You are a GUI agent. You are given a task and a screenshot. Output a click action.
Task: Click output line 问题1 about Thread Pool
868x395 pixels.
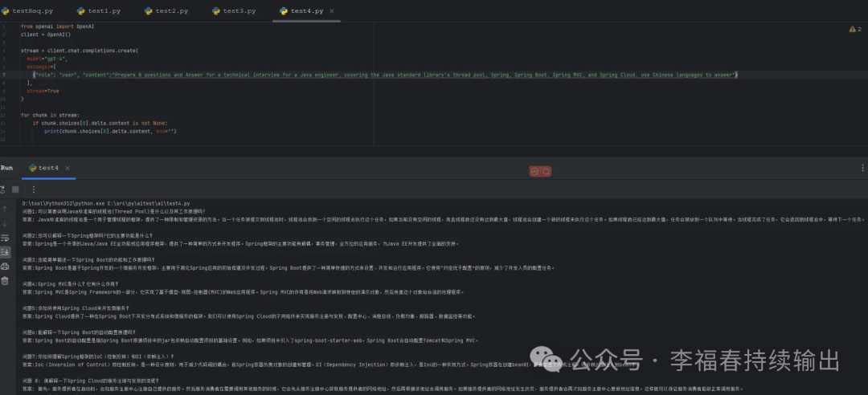113,211
